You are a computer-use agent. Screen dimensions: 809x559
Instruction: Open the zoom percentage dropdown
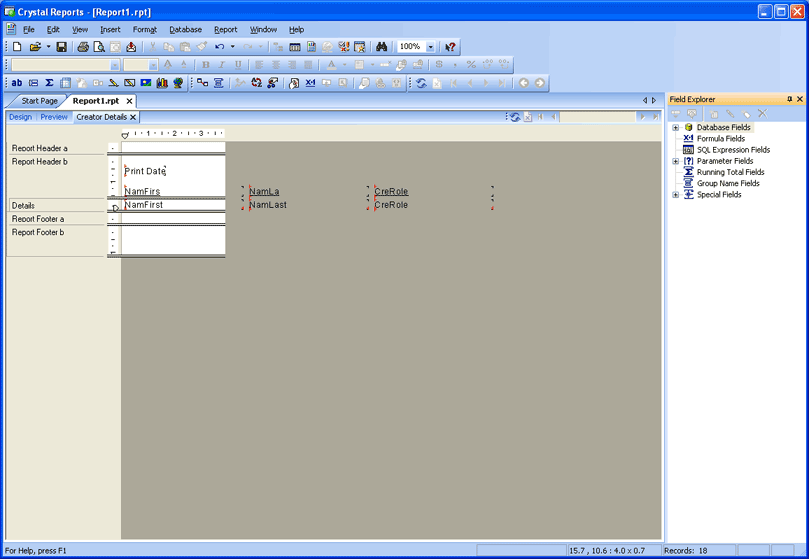click(431, 47)
